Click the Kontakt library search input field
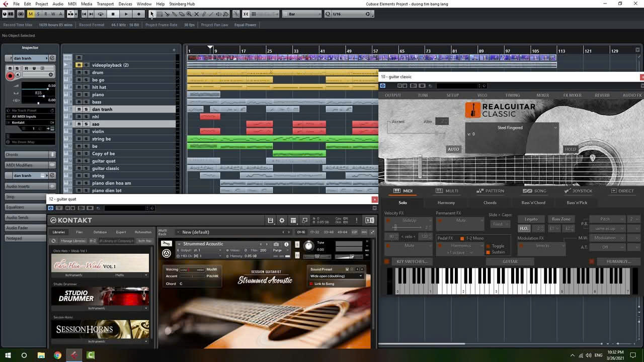This screenshot has height=362, width=644. pyautogui.click(x=116, y=241)
